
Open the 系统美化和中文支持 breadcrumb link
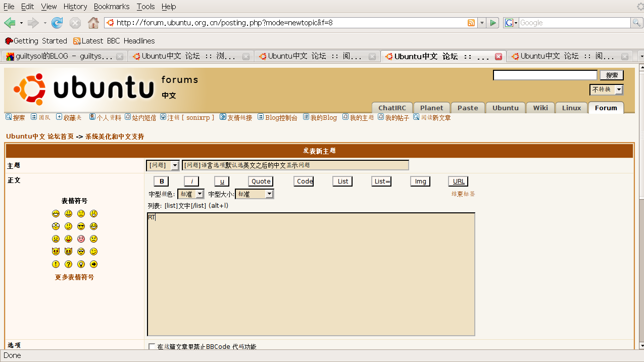click(x=115, y=137)
